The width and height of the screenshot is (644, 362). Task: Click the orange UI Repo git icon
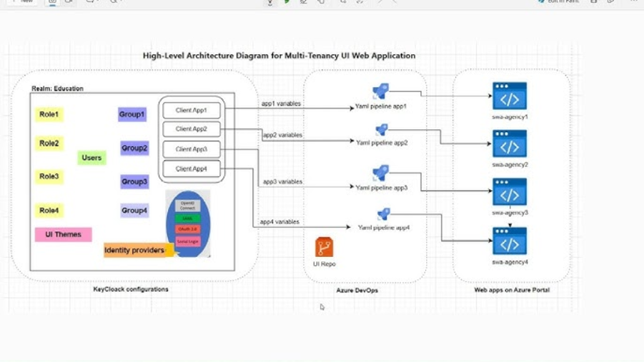coord(324,247)
